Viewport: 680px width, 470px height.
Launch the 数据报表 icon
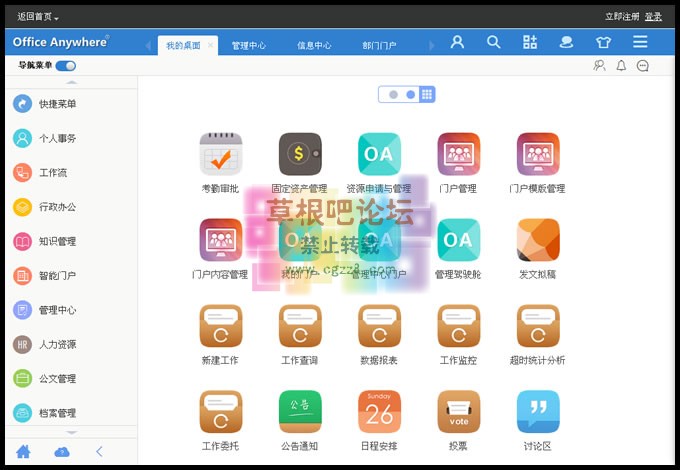(379, 326)
